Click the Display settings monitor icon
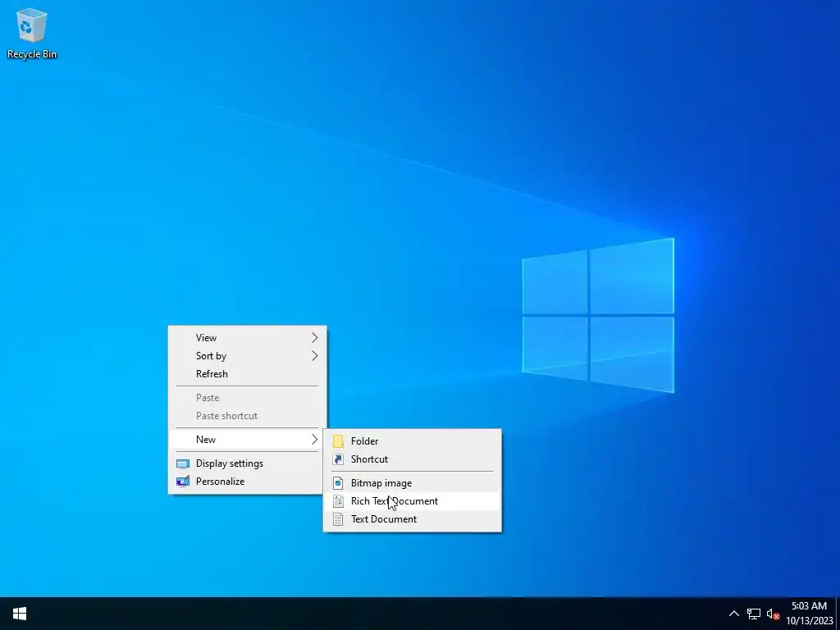This screenshot has width=840, height=630. click(183, 464)
